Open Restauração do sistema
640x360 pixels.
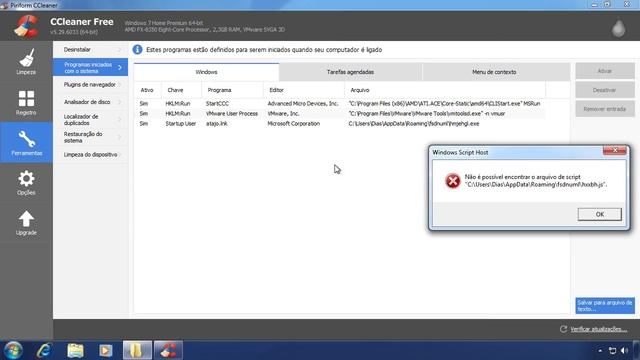90,137
